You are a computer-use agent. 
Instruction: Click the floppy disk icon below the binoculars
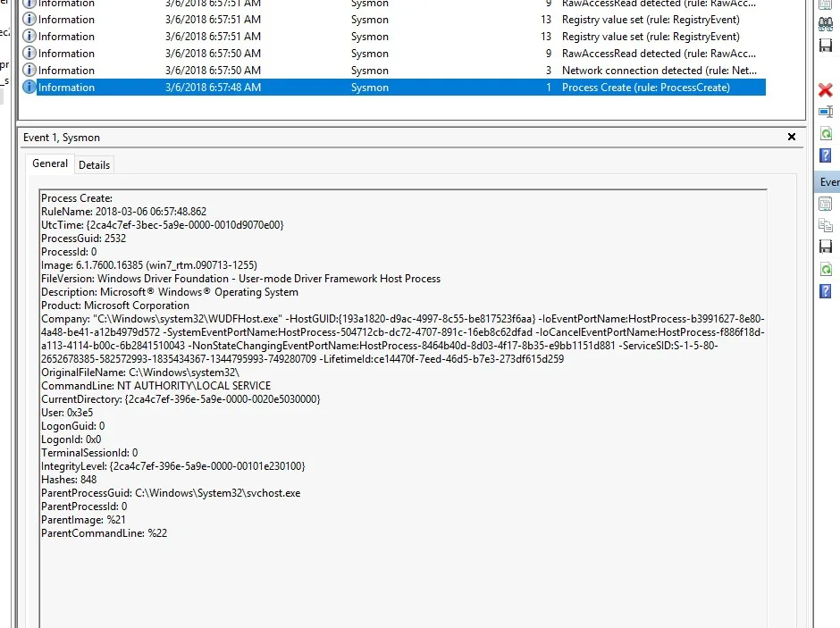click(x=827, y=45)
